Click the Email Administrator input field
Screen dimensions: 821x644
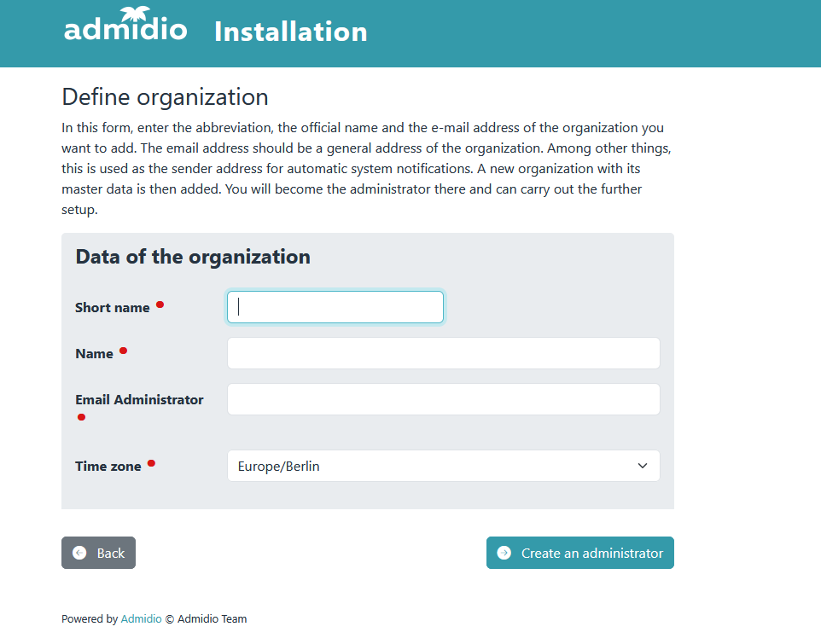443,398
